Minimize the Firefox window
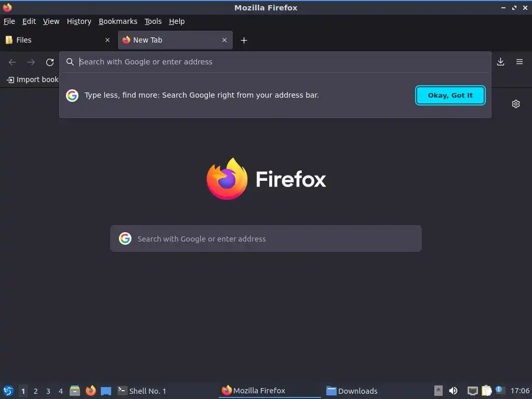The height and width of the screenshot is (399, 532). (503, 7)
